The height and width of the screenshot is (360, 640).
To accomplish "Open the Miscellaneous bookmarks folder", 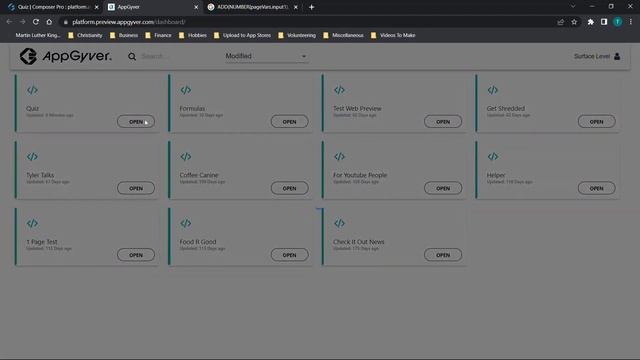I will click(343, 36).
